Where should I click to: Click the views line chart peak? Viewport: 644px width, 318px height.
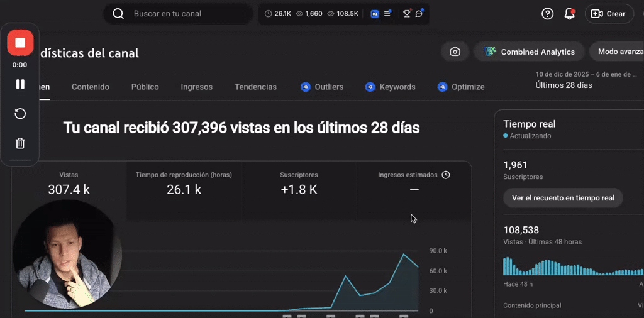(x=404, y=255)
